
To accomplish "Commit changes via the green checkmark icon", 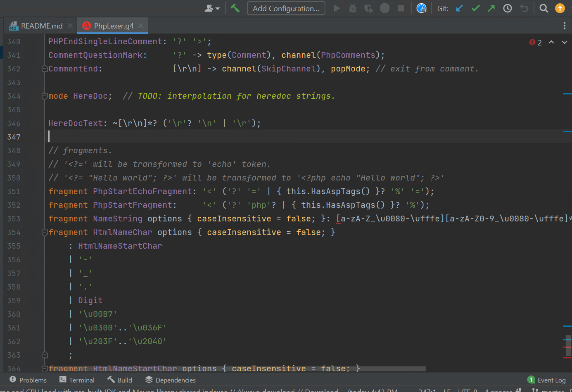I will coord(475,8).
